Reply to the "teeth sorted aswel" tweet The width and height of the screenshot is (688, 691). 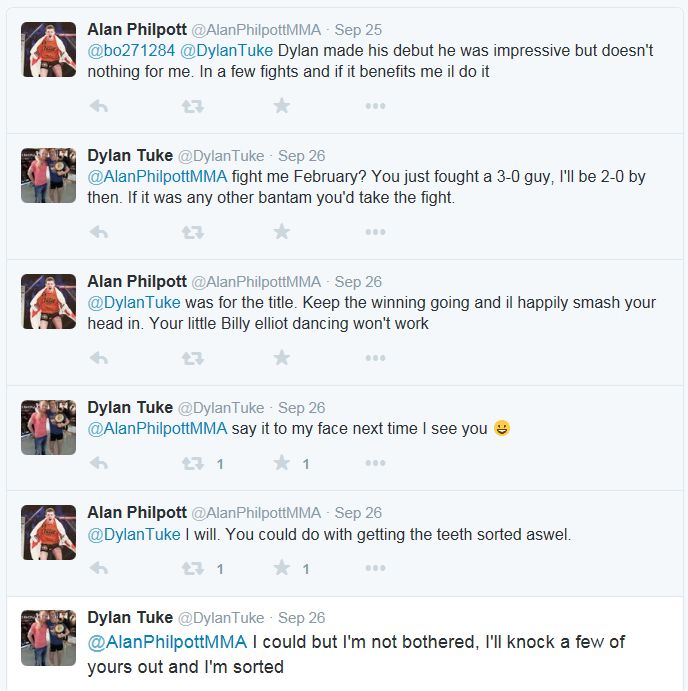tap(99, 568)
